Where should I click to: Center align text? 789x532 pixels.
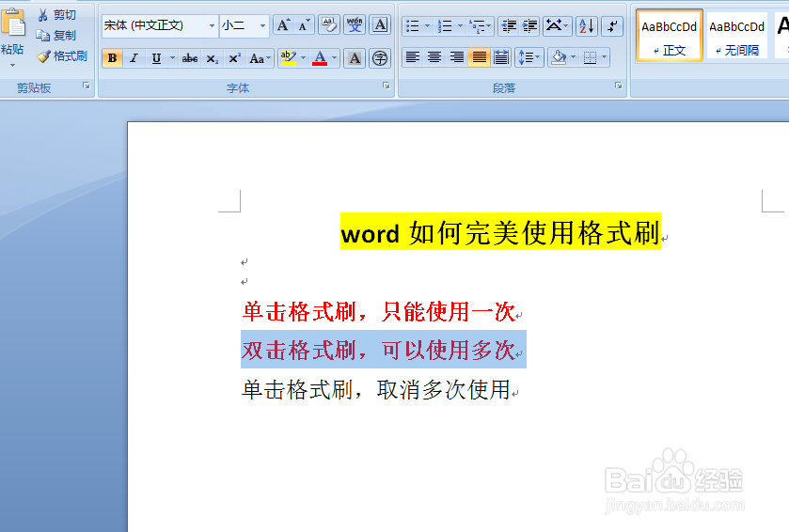pos(434,58)
